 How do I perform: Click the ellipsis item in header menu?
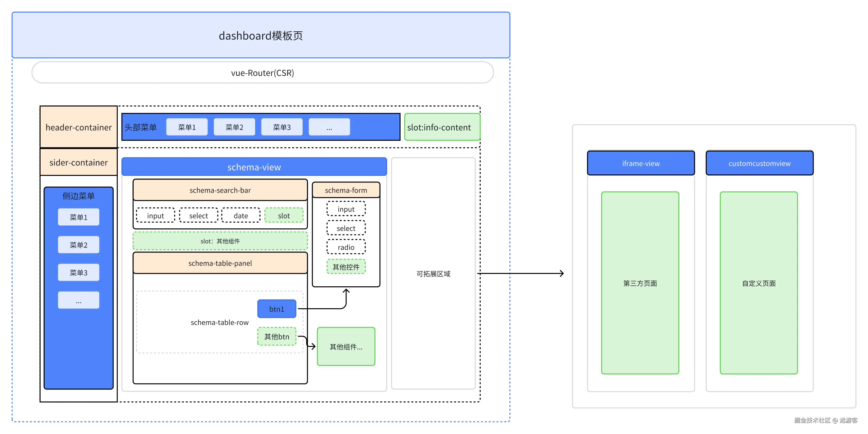click(329, 127)
